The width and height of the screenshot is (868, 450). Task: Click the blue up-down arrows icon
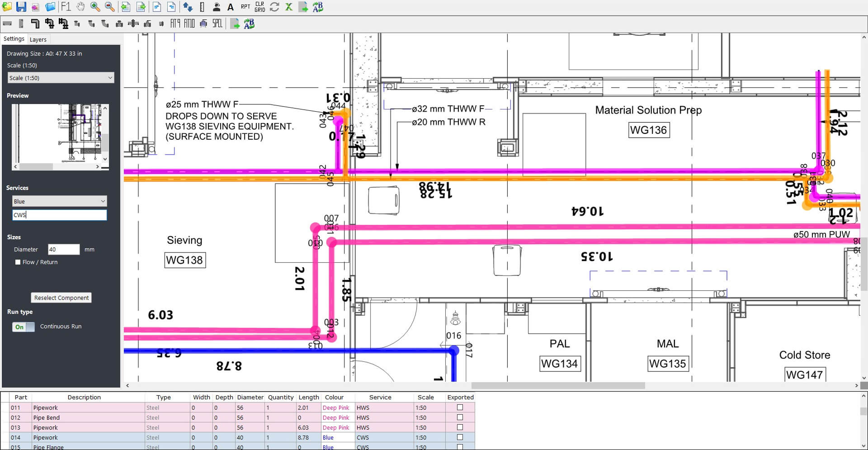coord(188,7)
